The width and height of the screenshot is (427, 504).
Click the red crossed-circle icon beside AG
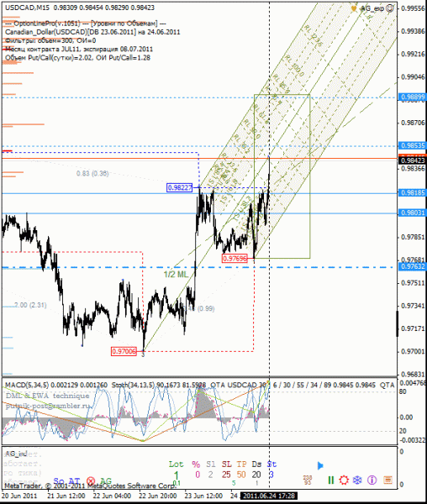pyautogui.click(x=91, y=481)
